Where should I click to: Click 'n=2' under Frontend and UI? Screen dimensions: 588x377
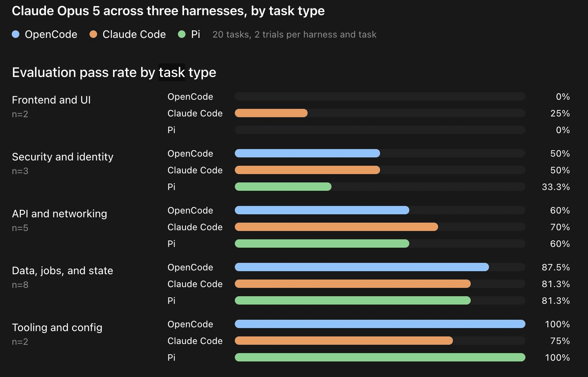(20, 114)
